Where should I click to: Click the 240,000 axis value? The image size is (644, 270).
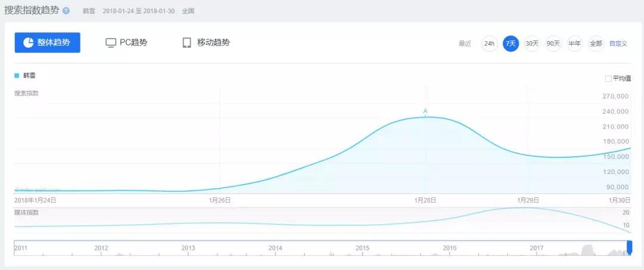615,111
